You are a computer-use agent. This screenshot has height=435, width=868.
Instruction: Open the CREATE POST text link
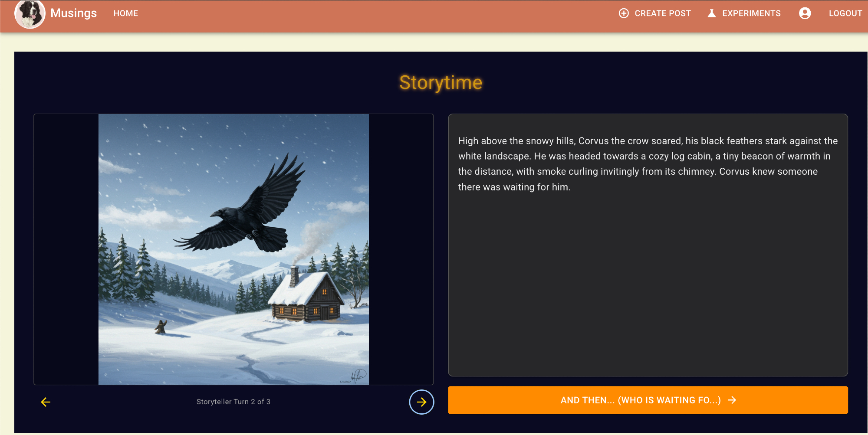[x=662, y=13]
